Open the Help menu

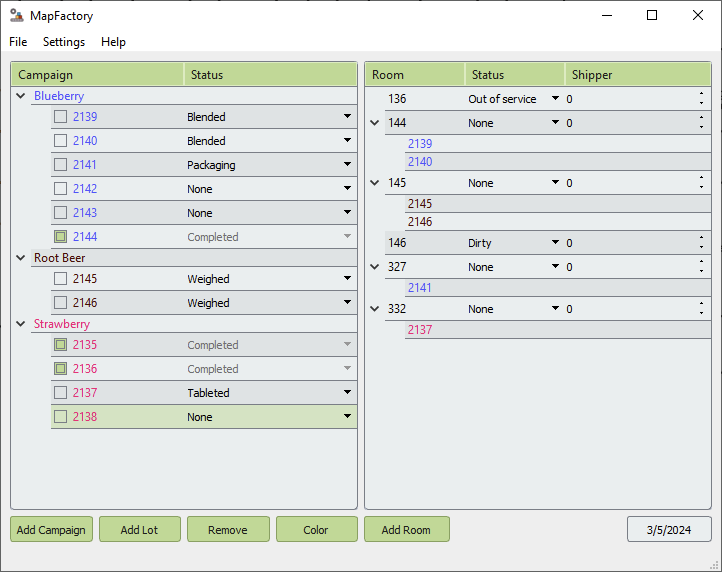113,42
